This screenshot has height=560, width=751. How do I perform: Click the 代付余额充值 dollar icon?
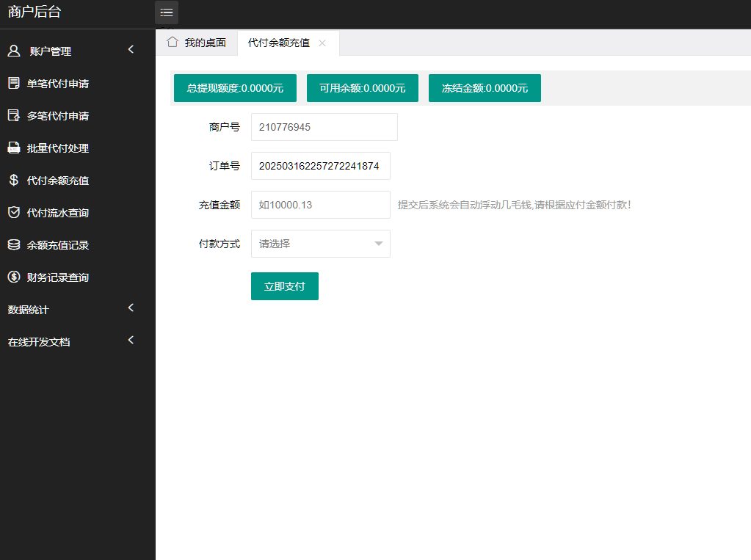tap(13, 181)
